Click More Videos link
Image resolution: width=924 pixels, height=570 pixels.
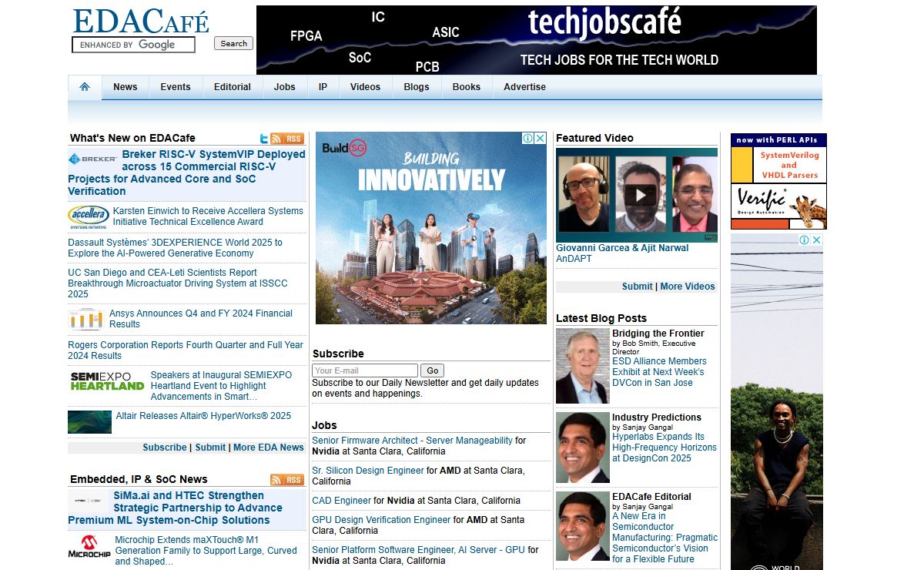[x=688, y=287]
